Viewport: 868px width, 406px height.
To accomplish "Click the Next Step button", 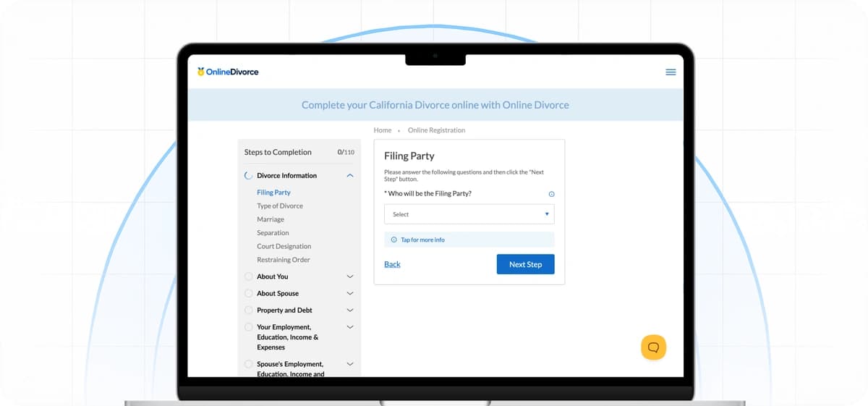I will (525, 264).
